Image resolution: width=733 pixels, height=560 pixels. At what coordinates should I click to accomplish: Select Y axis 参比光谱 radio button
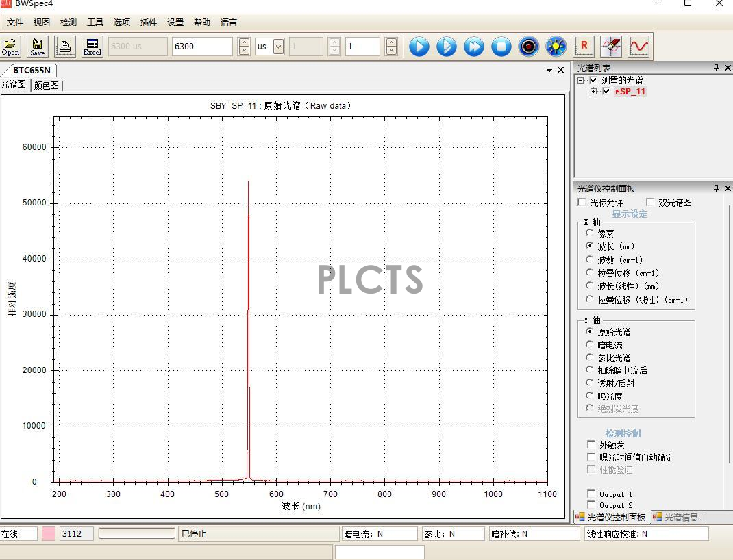pyautogui.click(x=590, y=357)
